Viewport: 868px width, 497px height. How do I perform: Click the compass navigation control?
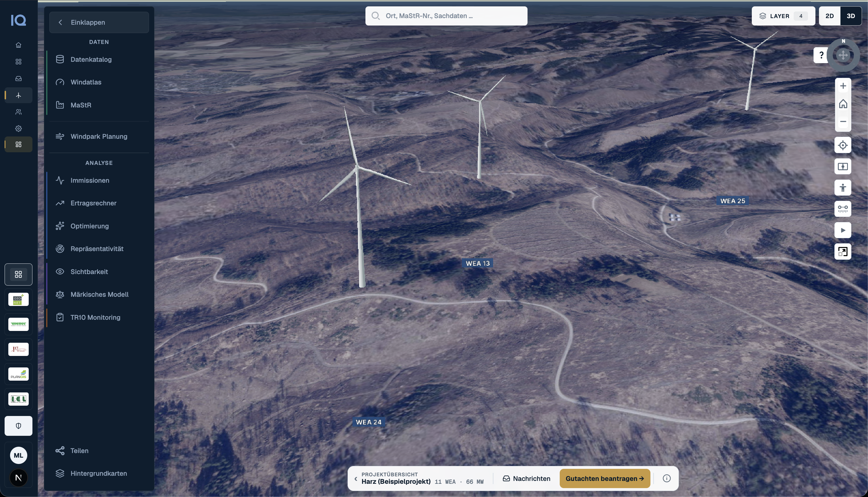(x=843, y=55)
